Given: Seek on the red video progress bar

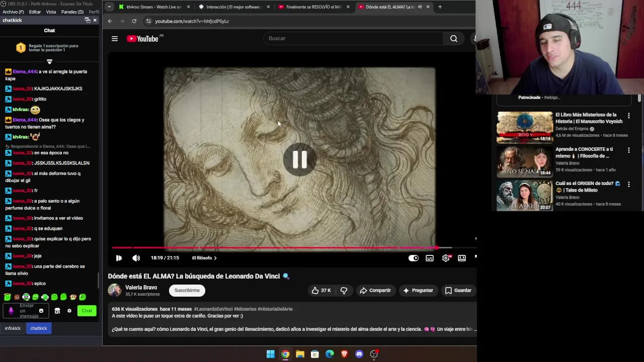Looking at the screenshot, I should 274,248.
